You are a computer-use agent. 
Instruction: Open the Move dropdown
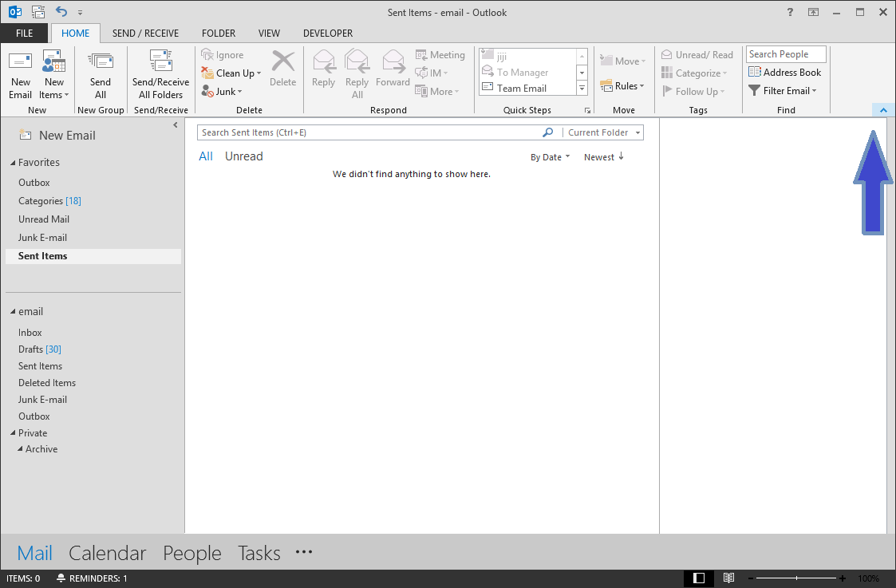pos(643,61)
